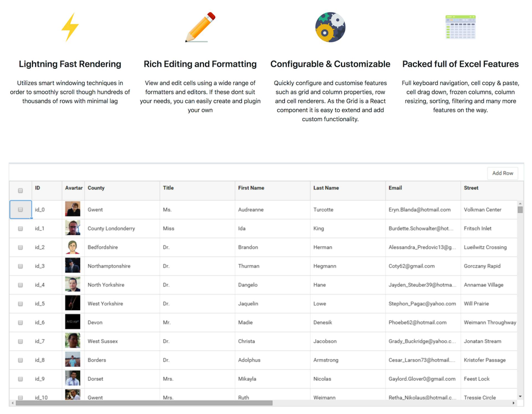The width and height of the screenshot is (532, 414).
Task: Click the lightning bolt icon
Action: tap(70, 27)
